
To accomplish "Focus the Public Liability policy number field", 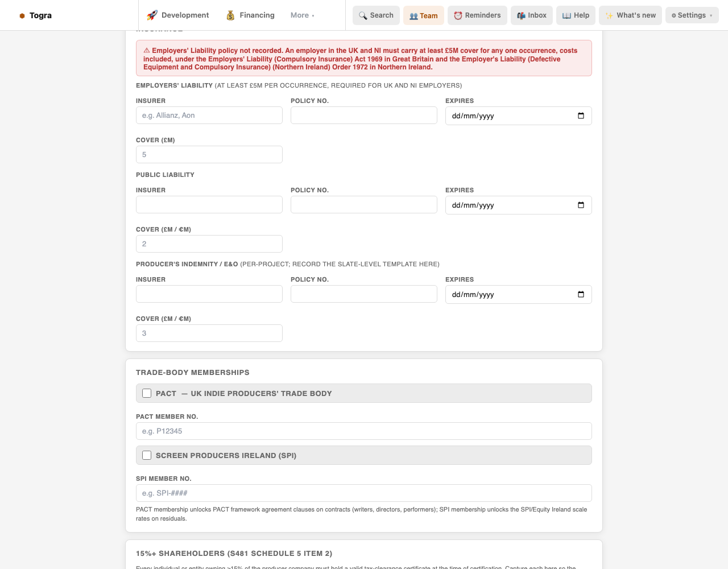I will coord(364,205).
